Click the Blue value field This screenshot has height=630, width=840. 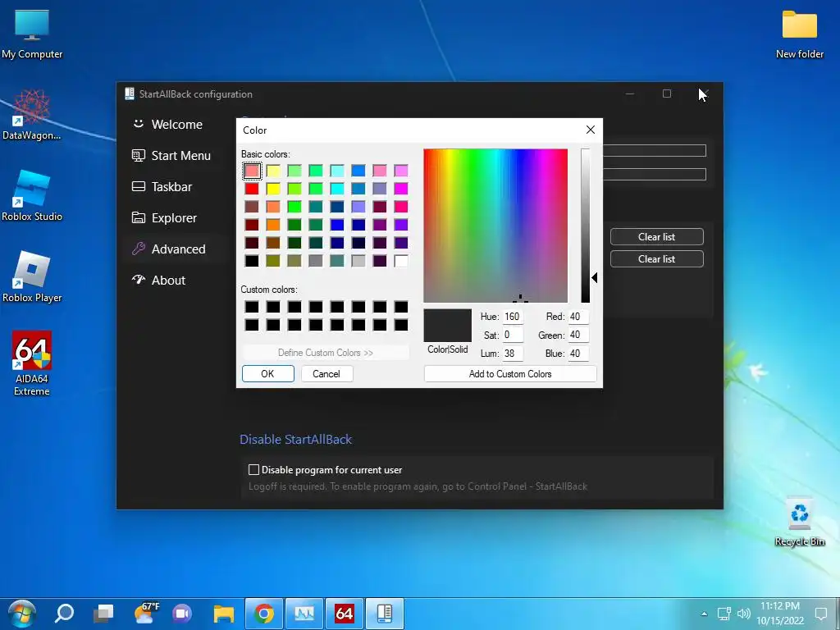(x=578, y=353)
